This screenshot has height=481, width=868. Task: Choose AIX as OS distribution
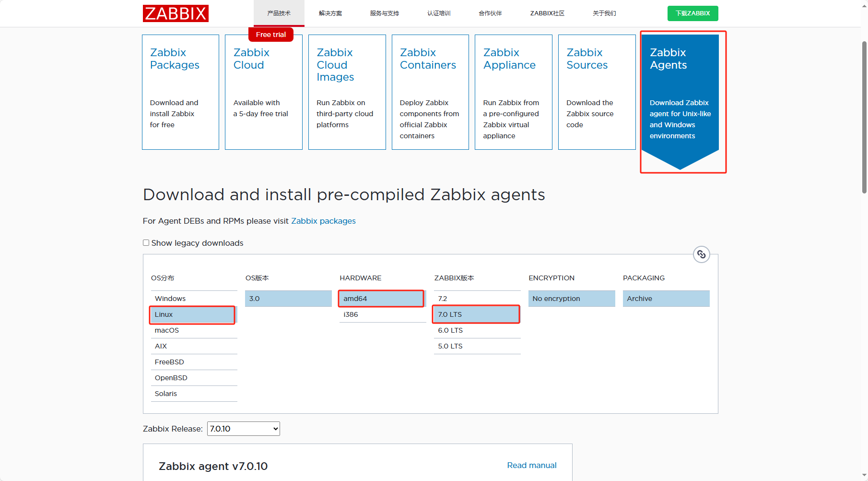[x=194, y=346]
